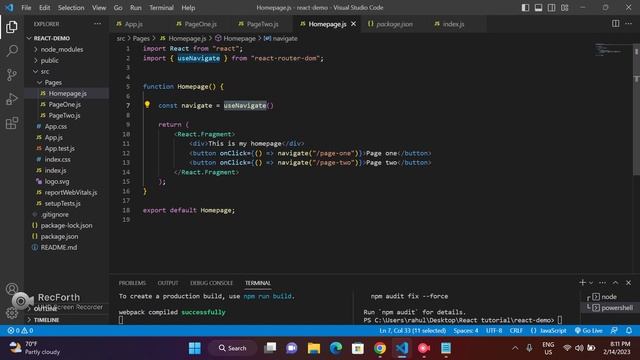This screenshot has width=640, height=360.
Task: Open Microsoft Store from the taskbar
Action: [358, 348]
